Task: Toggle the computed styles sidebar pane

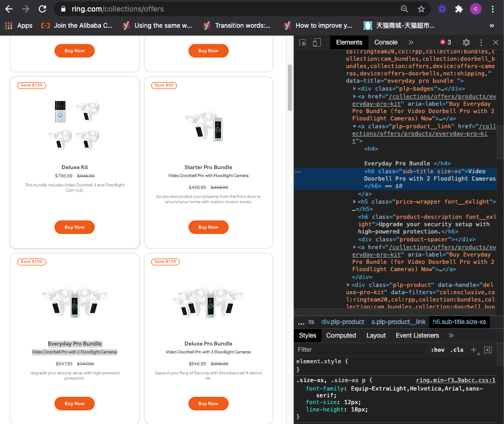Action: (488, 350)
